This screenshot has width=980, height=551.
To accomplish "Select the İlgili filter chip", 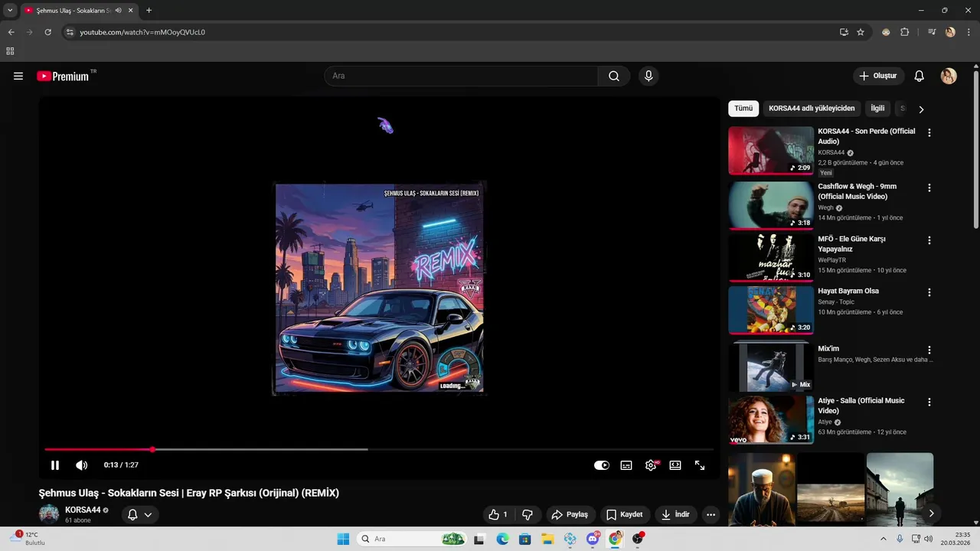I will pos(877,109).
